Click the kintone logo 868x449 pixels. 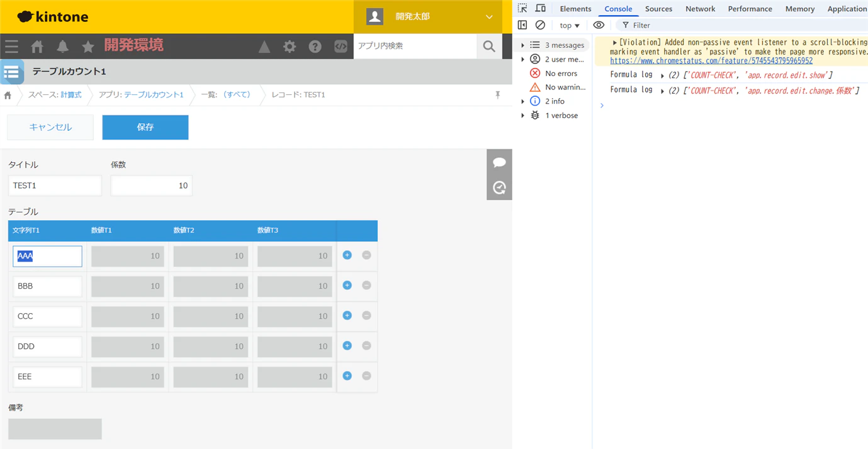(x=53, y=17)
